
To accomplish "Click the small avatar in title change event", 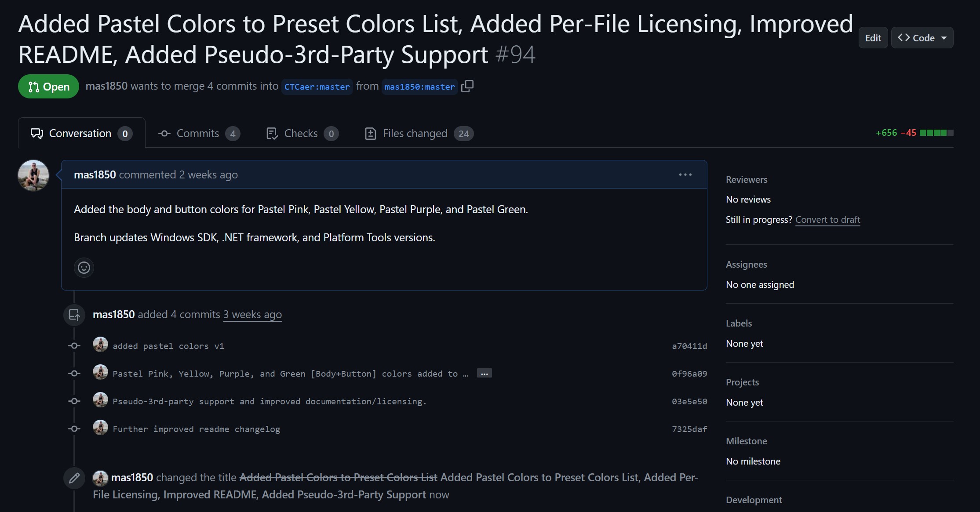I will [x=100, y=478].
